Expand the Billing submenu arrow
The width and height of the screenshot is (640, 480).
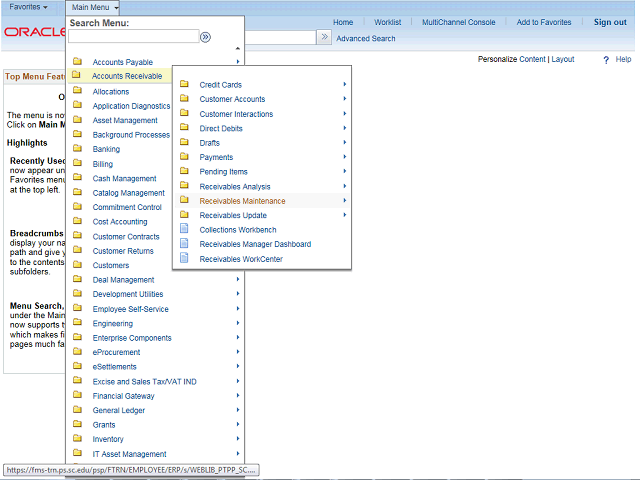click(x=238, y=164)
